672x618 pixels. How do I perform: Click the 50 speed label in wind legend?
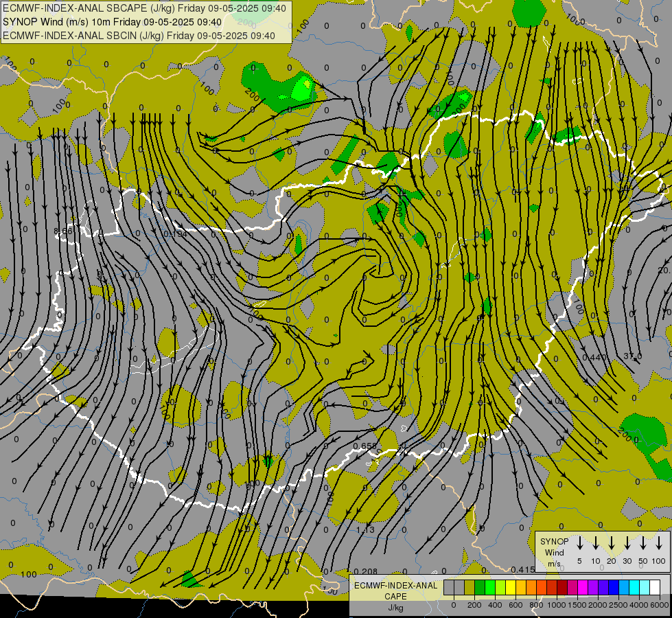pos(643,561)
